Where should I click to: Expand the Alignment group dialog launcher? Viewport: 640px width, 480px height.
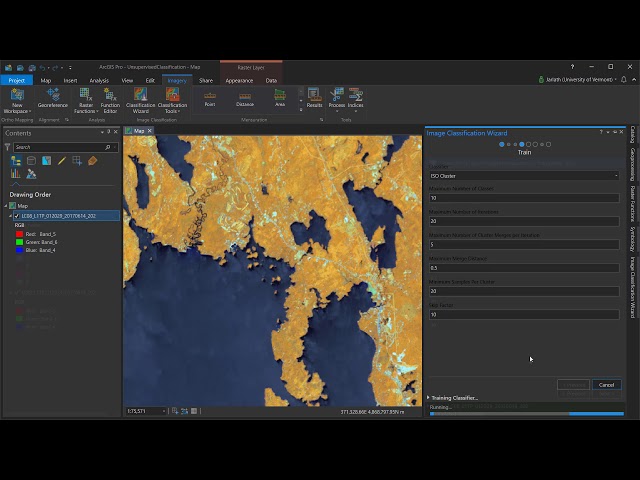tap(67, 120)
